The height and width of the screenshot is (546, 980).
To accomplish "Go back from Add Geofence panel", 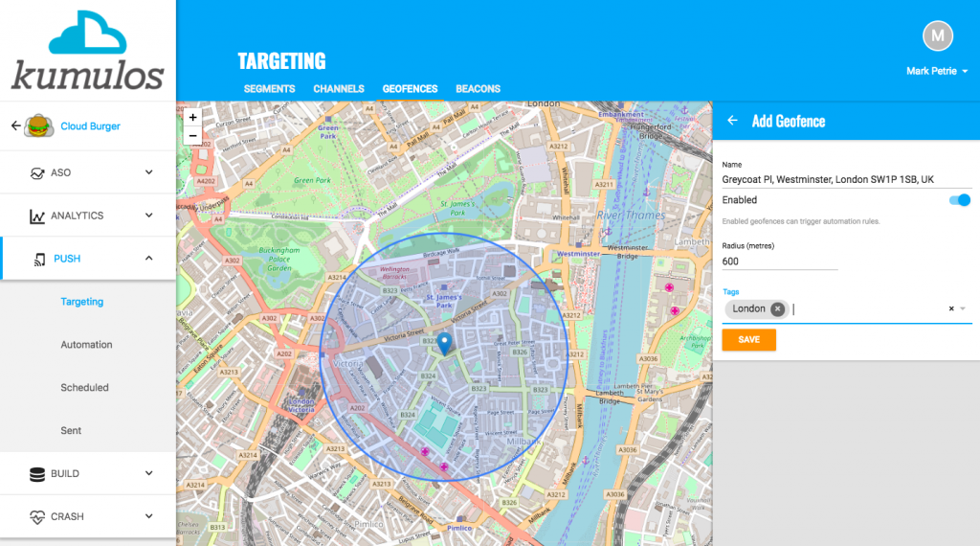I will (732, 121).
